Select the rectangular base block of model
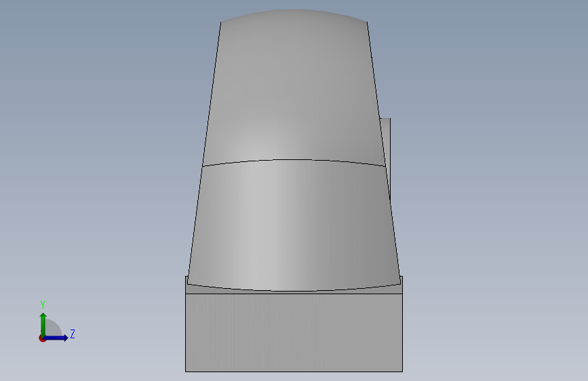The width and height of the screenshot is (588, 381). pos(294,333)
